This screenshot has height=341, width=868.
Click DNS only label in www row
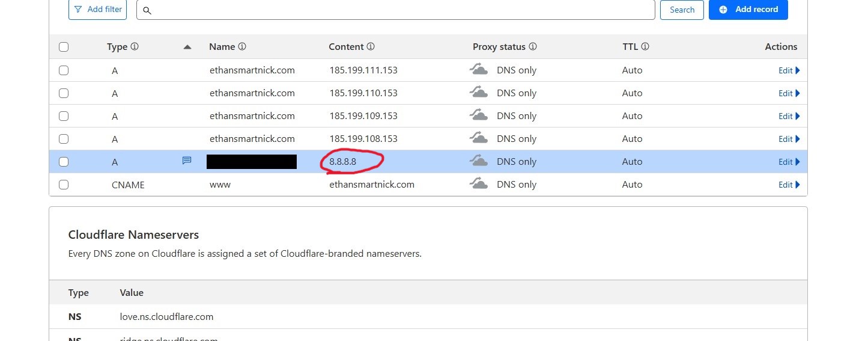517,185
